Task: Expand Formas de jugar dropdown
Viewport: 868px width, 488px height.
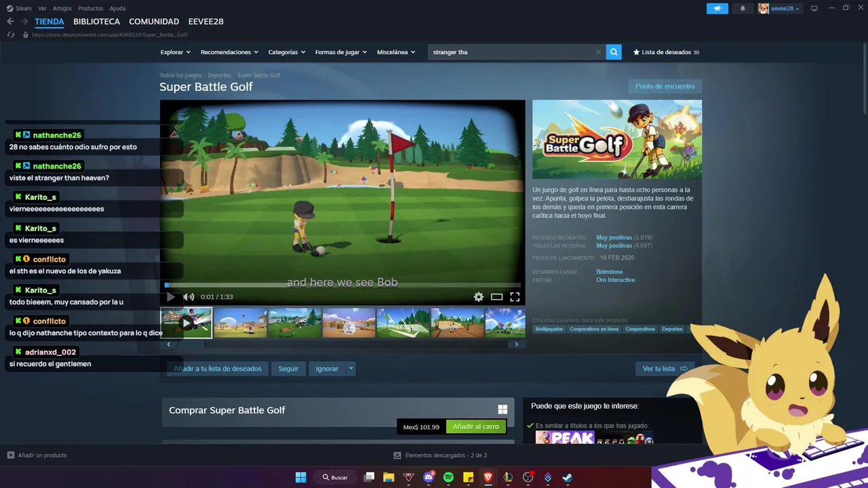Action: pos(341,52)
